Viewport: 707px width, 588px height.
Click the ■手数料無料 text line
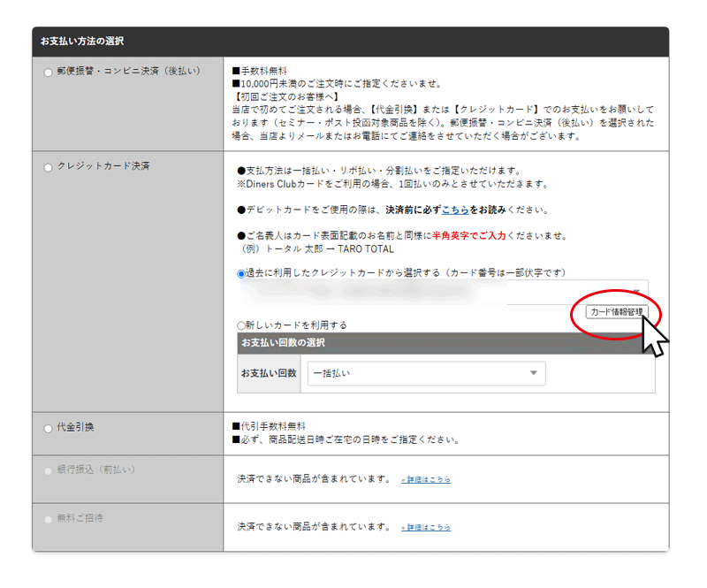pyautogui.click(x=259, y=71)
